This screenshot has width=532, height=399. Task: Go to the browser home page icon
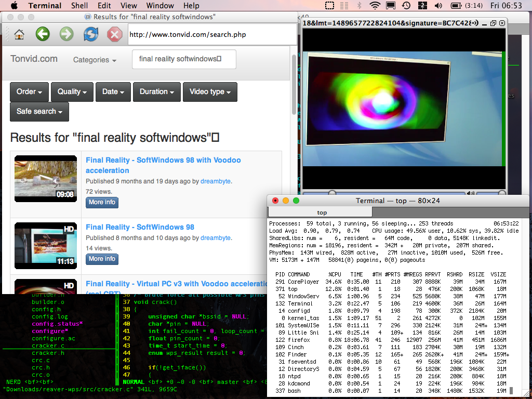19,34
